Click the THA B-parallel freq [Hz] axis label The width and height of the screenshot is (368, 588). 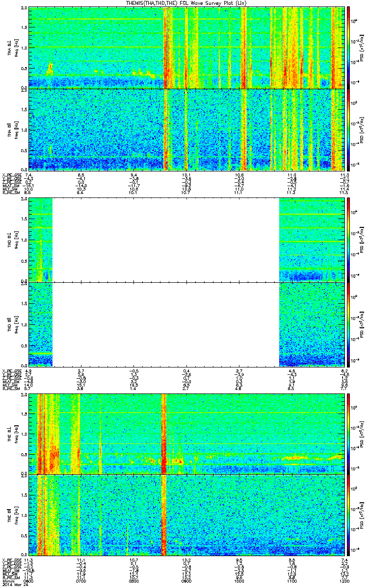coord(16,129)
